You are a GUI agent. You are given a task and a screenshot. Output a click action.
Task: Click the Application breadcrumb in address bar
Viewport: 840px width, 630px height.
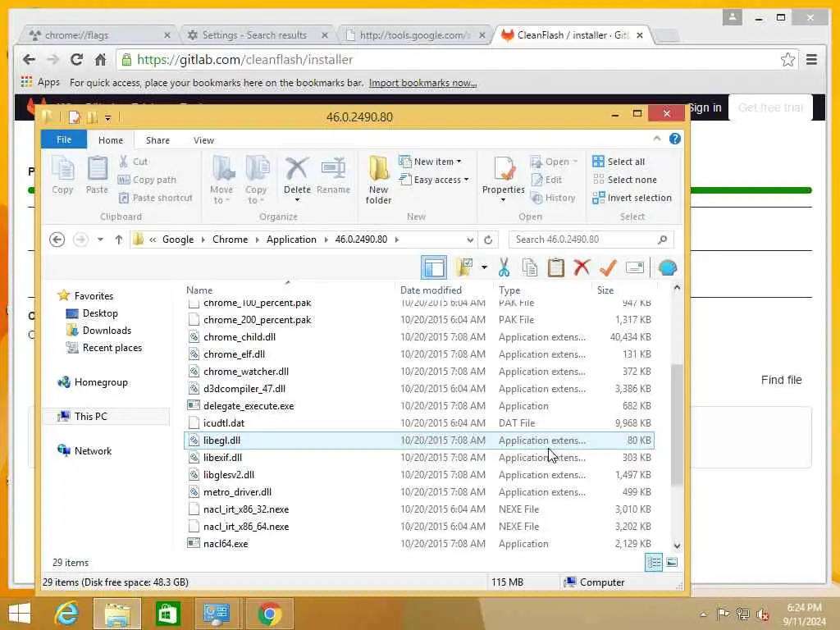point(291,240)
